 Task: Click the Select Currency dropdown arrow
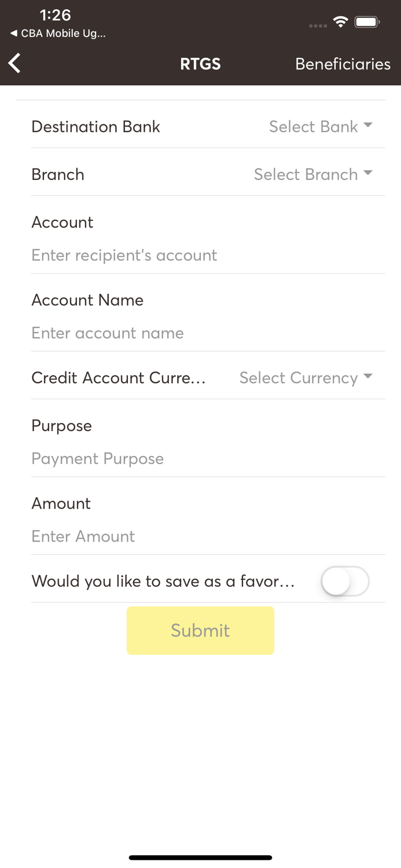[368, 377]
